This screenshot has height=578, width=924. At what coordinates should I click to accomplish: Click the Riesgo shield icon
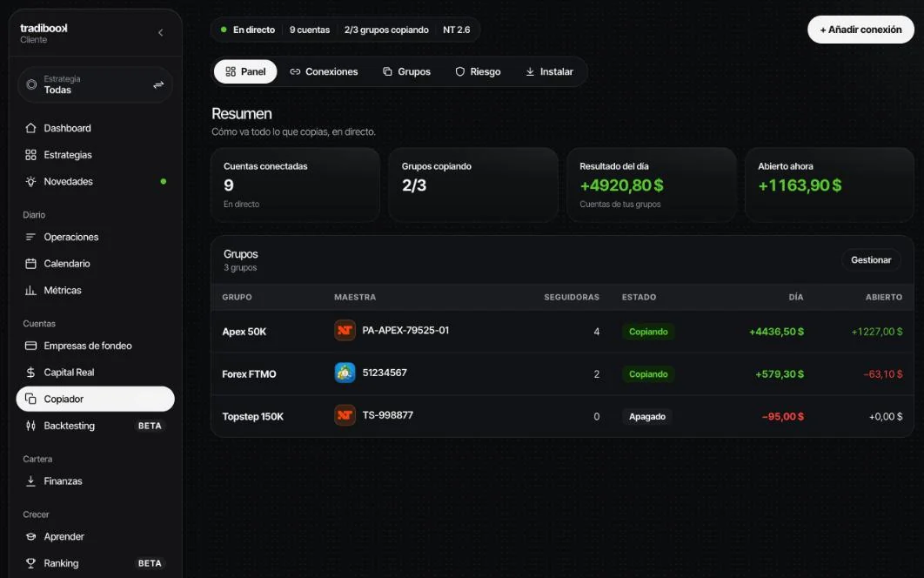[x=459, y=71]
